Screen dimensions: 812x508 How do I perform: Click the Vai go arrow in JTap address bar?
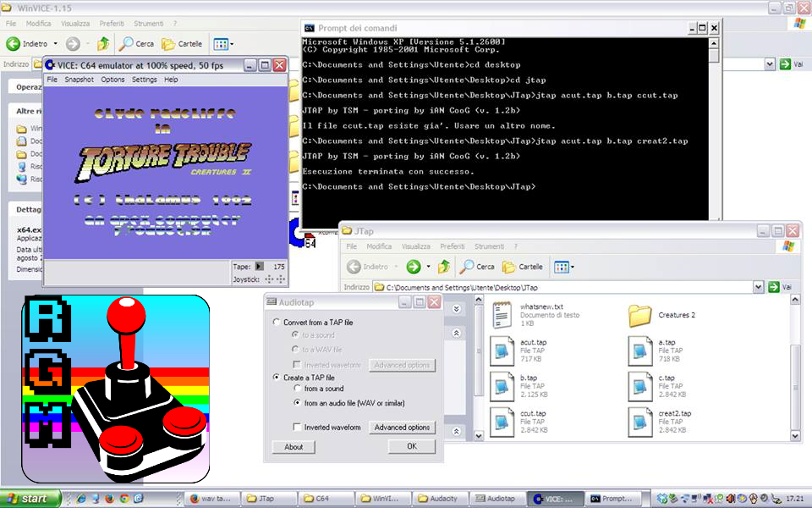click(x=774, y=287)
